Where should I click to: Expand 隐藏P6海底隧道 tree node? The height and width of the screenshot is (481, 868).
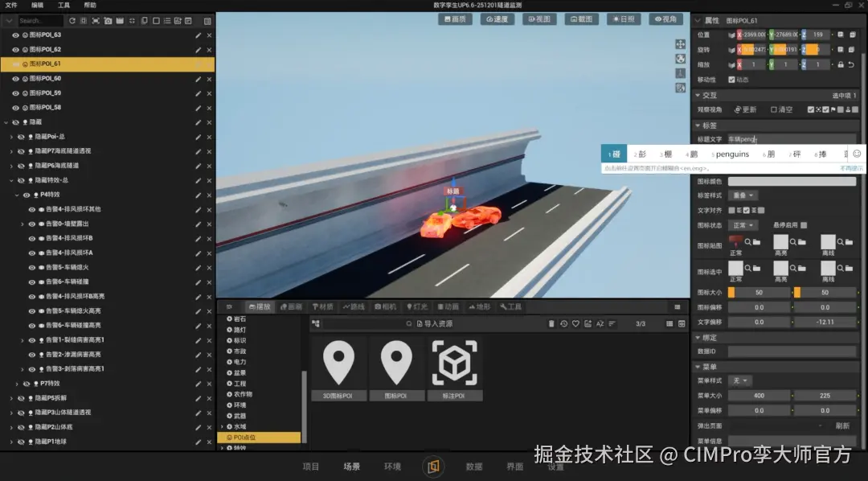[11, 166]
